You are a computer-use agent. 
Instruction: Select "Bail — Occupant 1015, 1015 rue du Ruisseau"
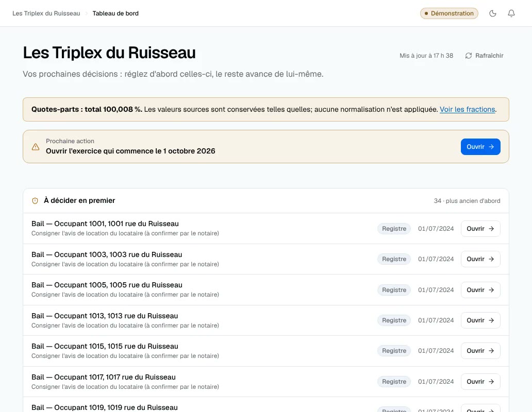pos(105,346)
